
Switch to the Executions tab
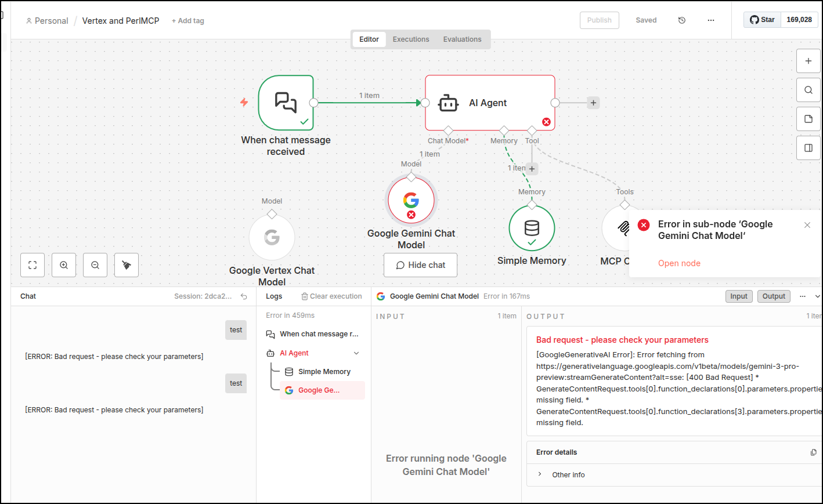[x=411, y=39]
